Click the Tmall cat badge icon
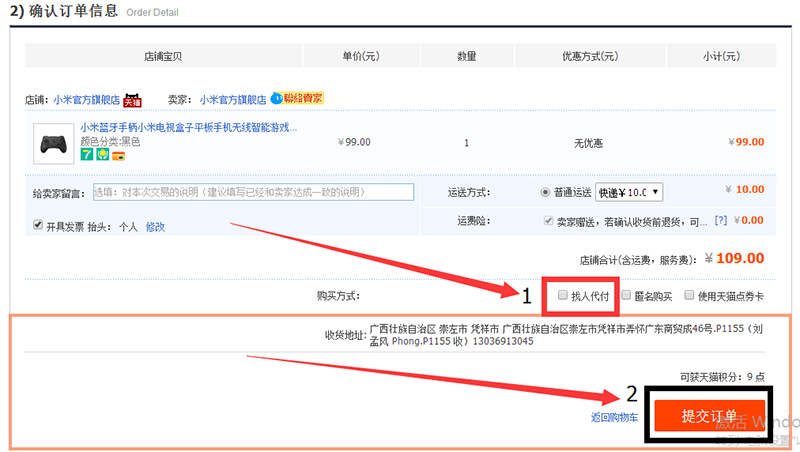The height and width of the screenshot is (452, 800). click(x=133, y=100)
